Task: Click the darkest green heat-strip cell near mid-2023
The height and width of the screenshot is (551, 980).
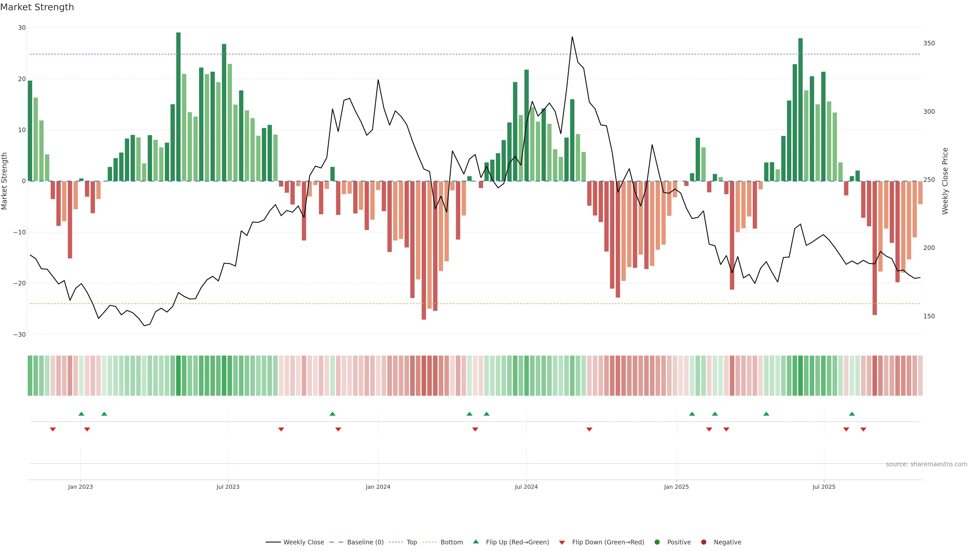Action: (x=178, y=375)
